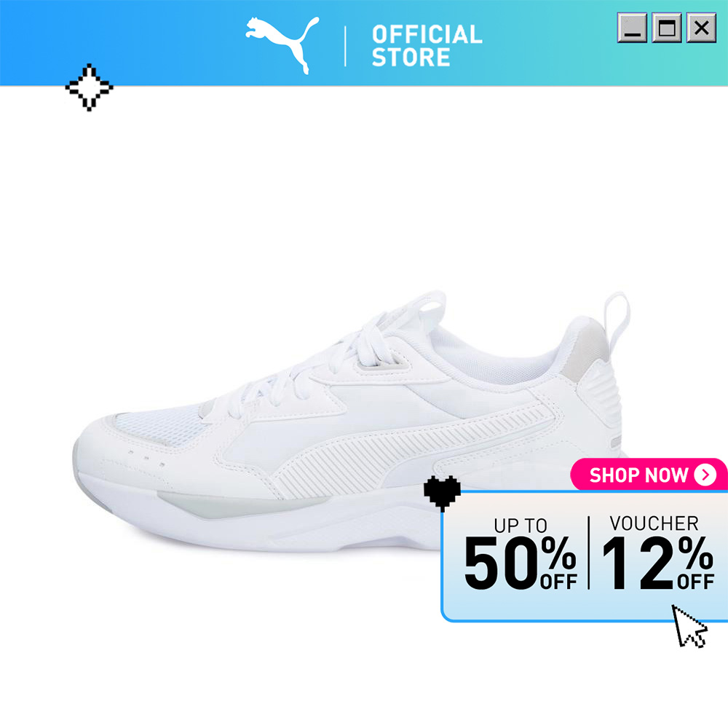Viewport: 728px width, 728px height.
Task: Click the pixel sparkle star icon
Action: pos(89,87)
